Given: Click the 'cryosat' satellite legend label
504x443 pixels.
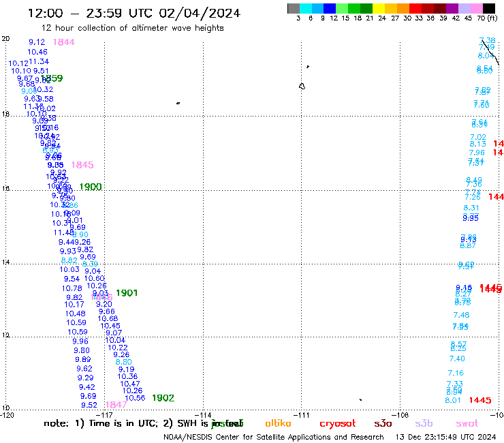Looking at the screenshot, I should 338,424.
